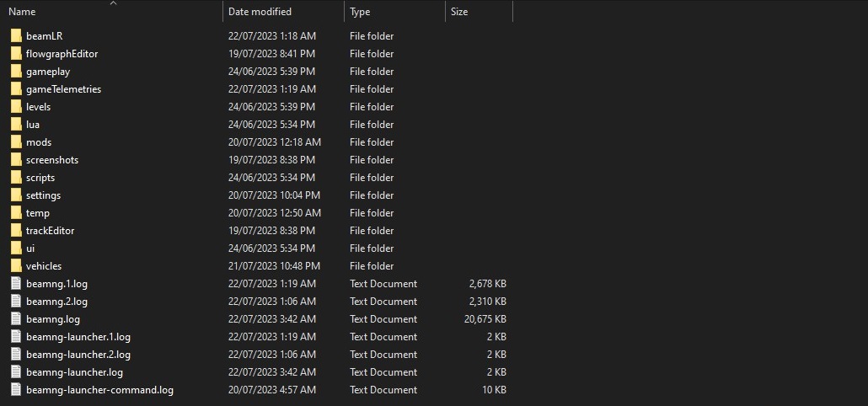Click the beamng-launcher.log file icon
The width and height of the screenshot is (868, 406).
click(x=16, y=372)
